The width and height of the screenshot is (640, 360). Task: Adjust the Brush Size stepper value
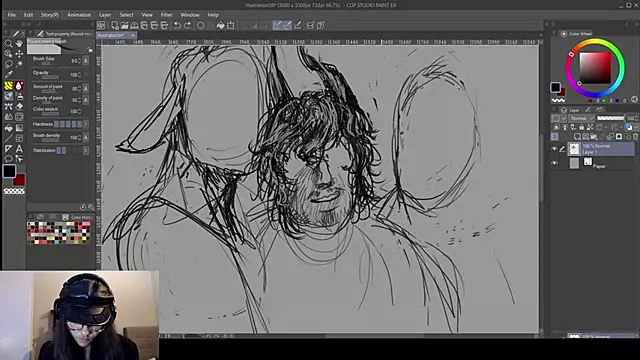79,61
